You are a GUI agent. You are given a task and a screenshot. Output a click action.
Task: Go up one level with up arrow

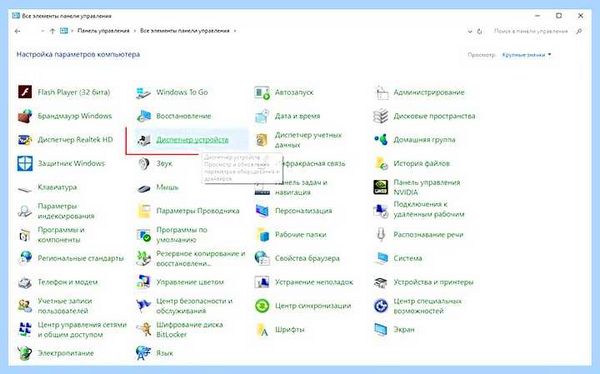pos(52,31)
